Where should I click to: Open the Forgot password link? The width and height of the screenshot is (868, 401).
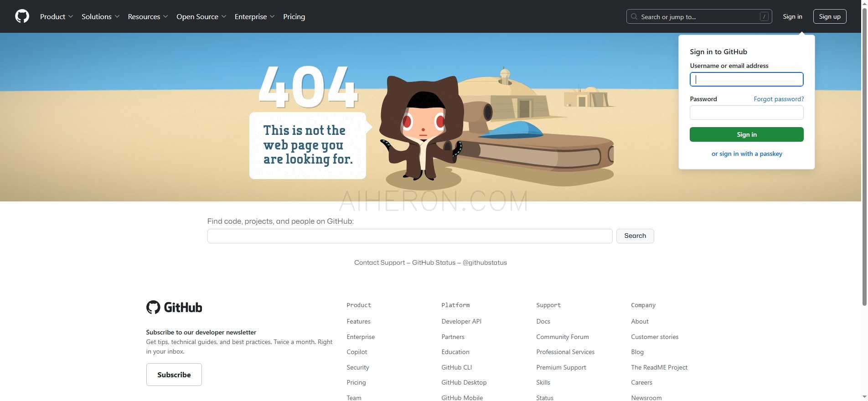[x=779, y=99]
